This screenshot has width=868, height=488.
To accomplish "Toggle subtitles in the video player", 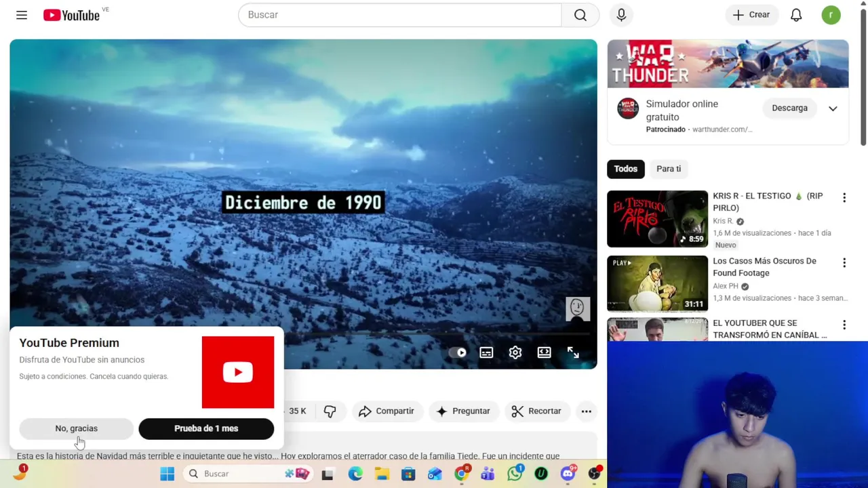I will [x=486, y=352].
